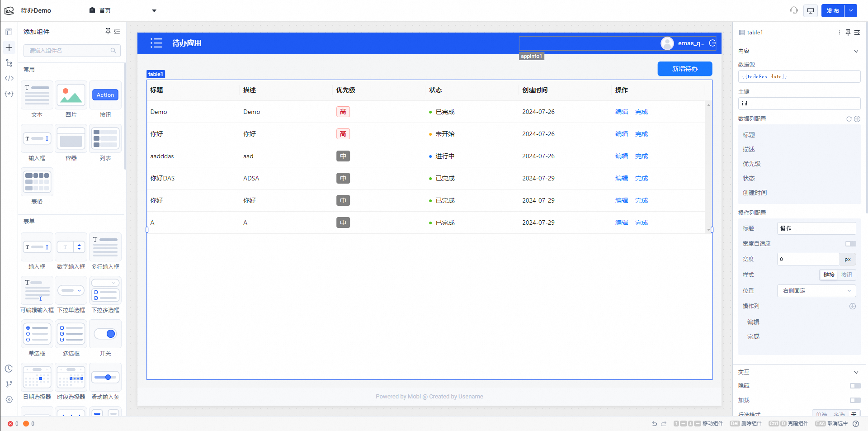Click the search icon in component search box
Viewport: 868px width, 431px height.
pos(113,51)
